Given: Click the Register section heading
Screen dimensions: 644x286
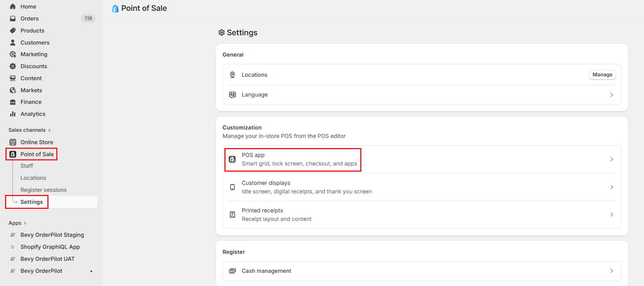Looking at the screenshot, I should pyautogui.click(x=234, y=252).
